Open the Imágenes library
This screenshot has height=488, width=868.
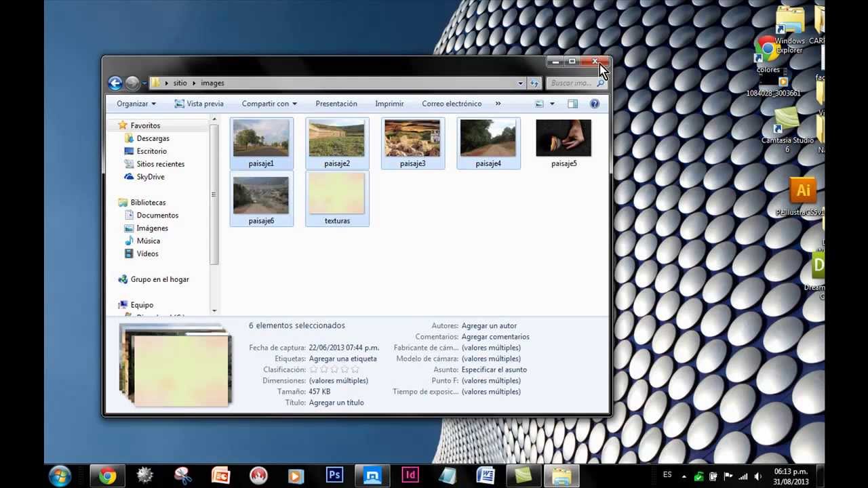(x=152, y=228)
